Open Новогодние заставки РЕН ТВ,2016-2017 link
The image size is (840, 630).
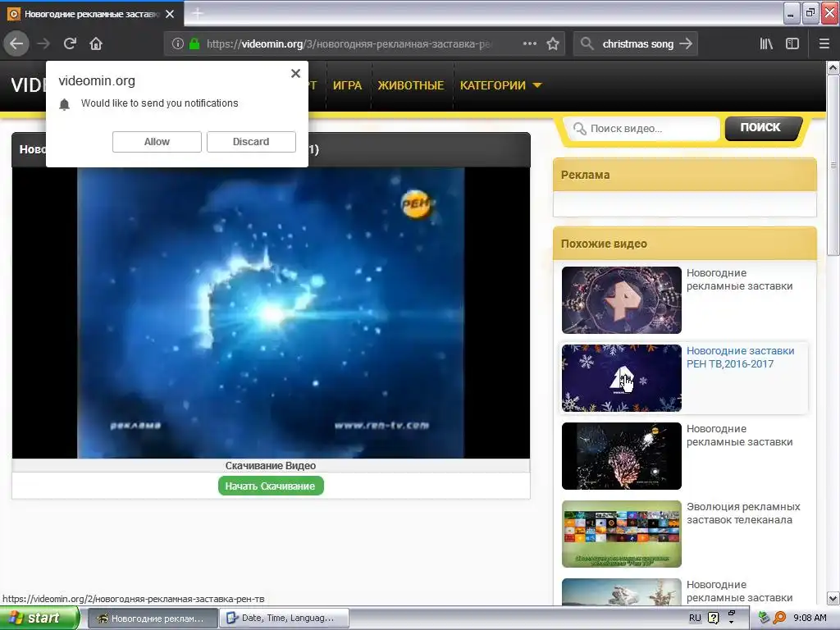(741, 358)
